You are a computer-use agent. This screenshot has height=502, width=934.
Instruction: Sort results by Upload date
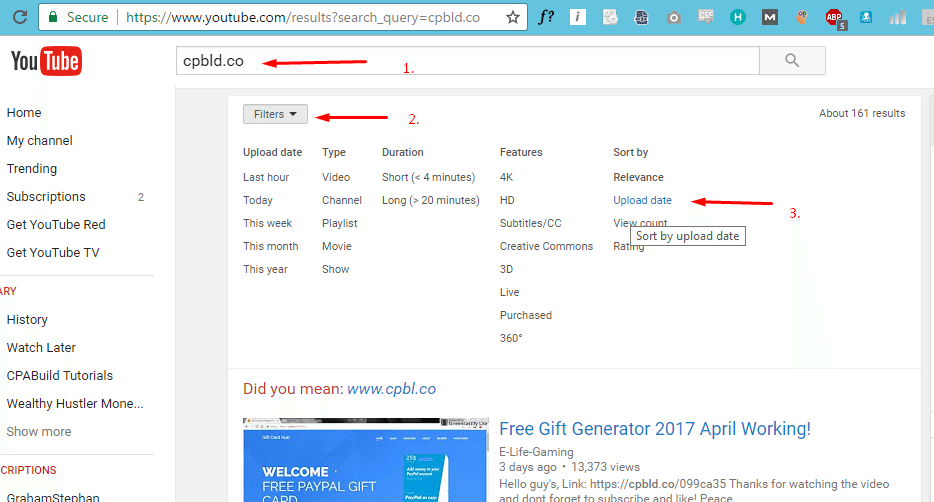point(642,200)
